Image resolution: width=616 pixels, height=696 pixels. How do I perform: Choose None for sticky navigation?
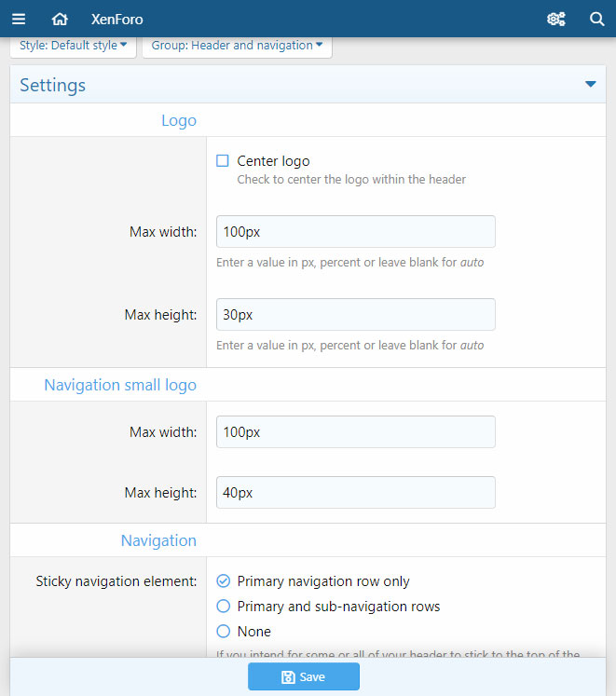223,632
